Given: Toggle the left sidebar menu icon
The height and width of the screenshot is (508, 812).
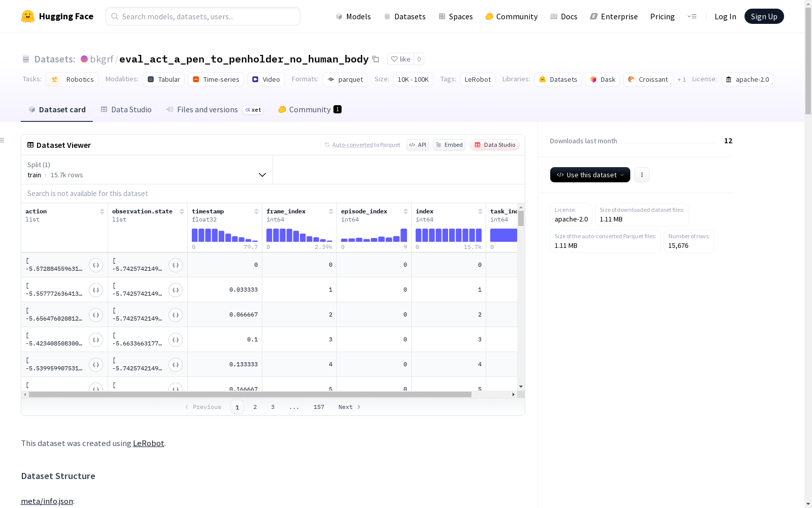Looking at the screenshot, I should click(3, 140).
